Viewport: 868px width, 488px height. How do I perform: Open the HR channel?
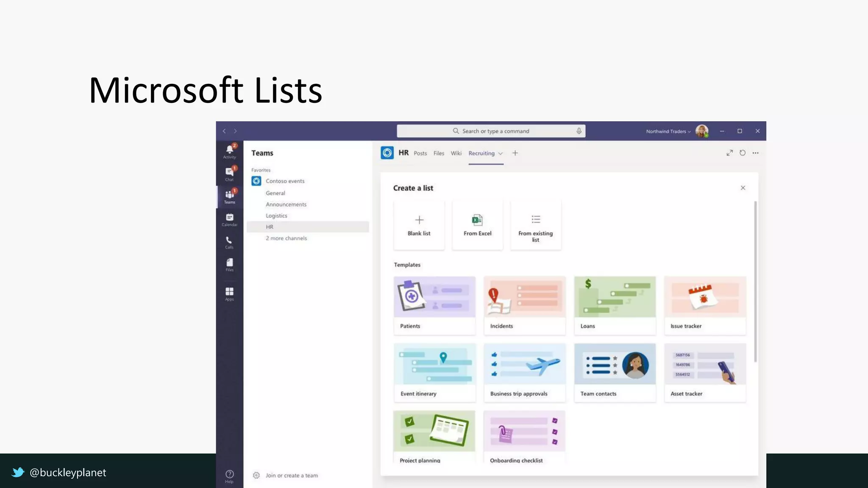click(x=308, y=227)
